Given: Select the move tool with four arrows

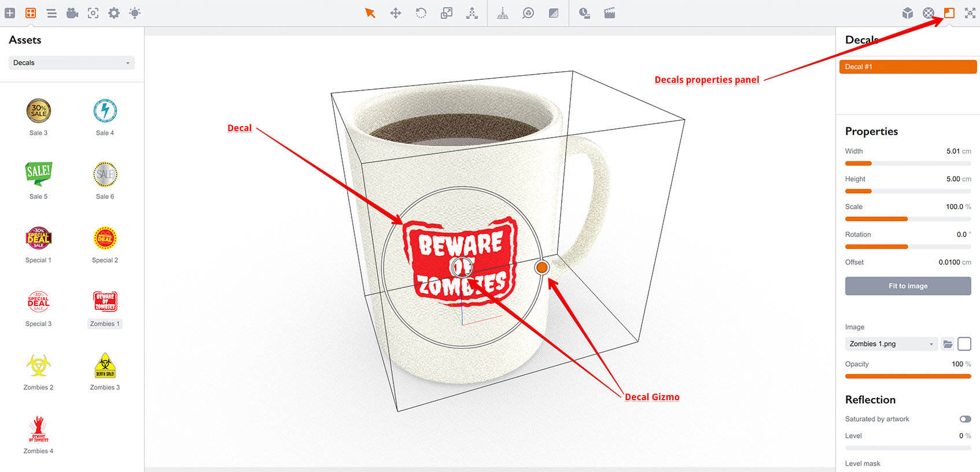Looking at the screenshot, I should coord(396,13).
